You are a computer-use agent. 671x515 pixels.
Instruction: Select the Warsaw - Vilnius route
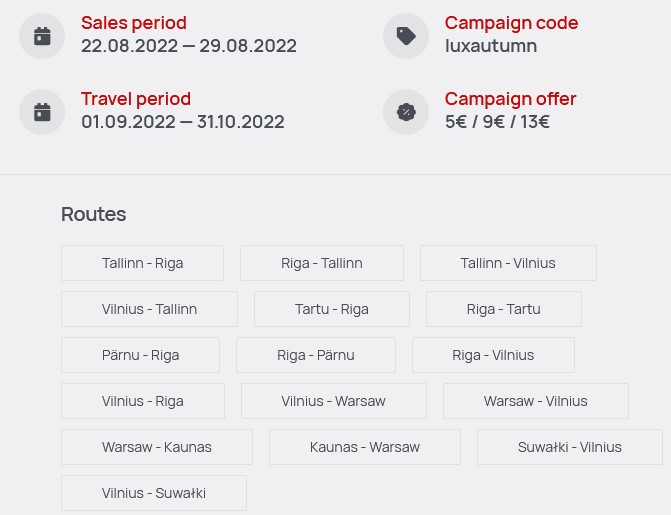tap(536, 401)
